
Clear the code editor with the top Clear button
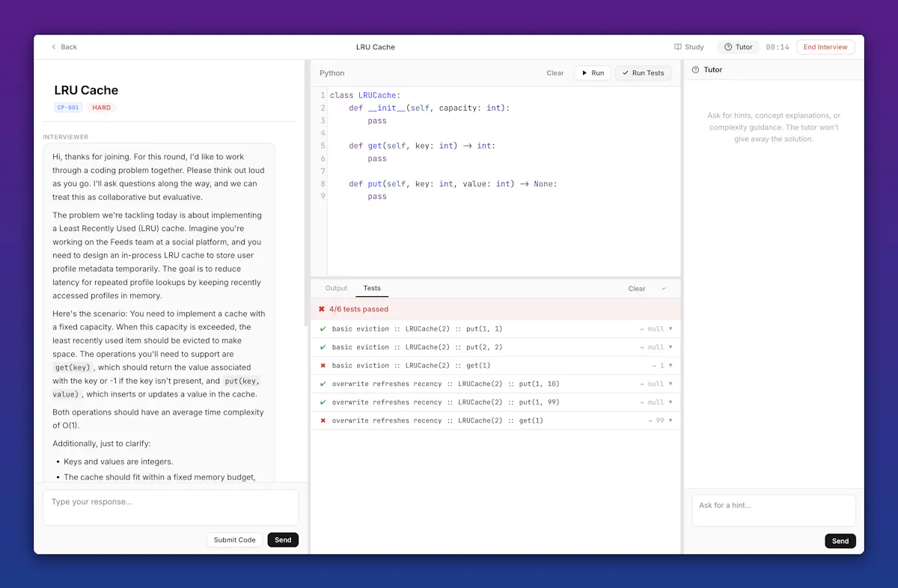555,73
